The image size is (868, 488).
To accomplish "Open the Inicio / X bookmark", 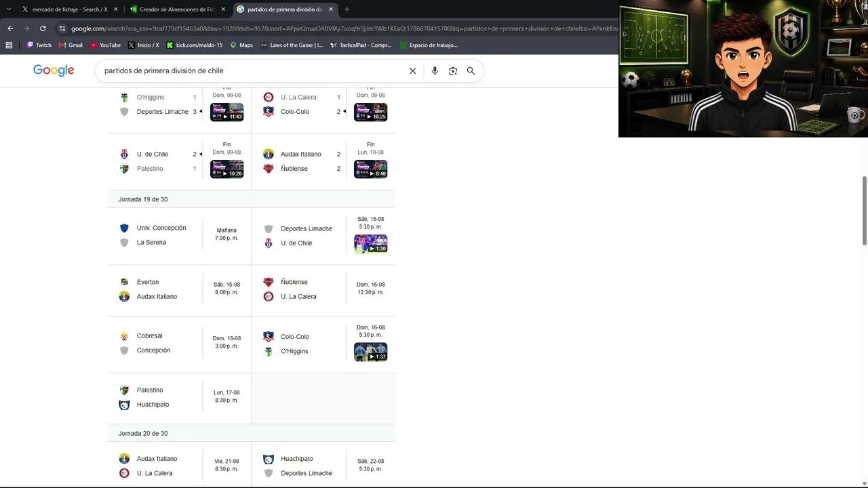I will point(144,45).
